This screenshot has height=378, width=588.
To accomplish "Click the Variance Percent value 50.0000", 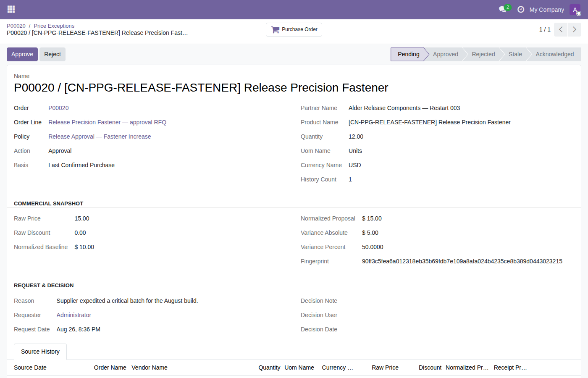I will [x=373, y=247].
